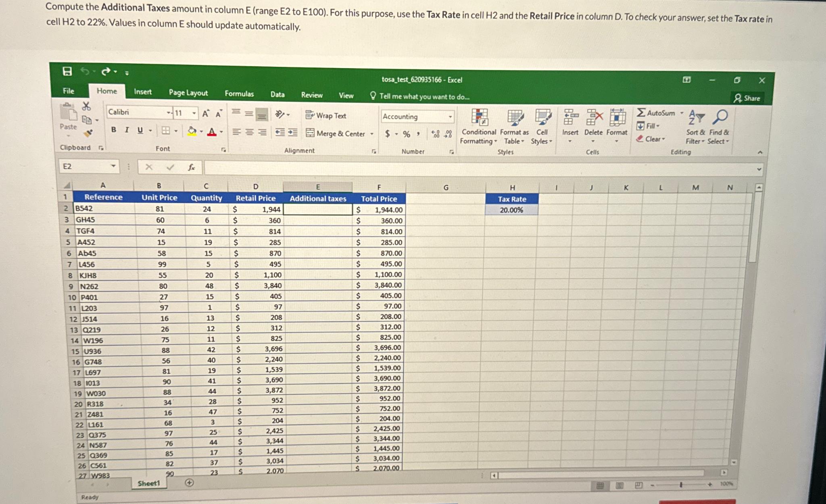Select cell H2 containing 20.00%

[511, 210]
